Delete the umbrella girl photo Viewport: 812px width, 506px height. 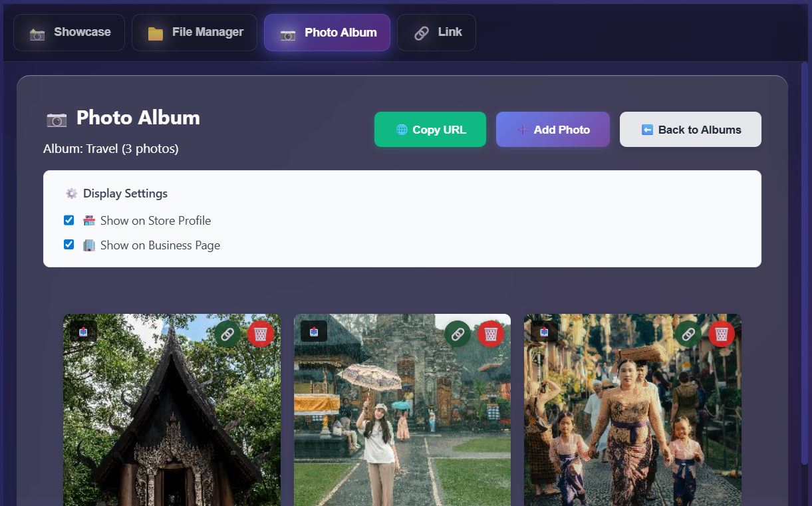click(x=491, y=334)
